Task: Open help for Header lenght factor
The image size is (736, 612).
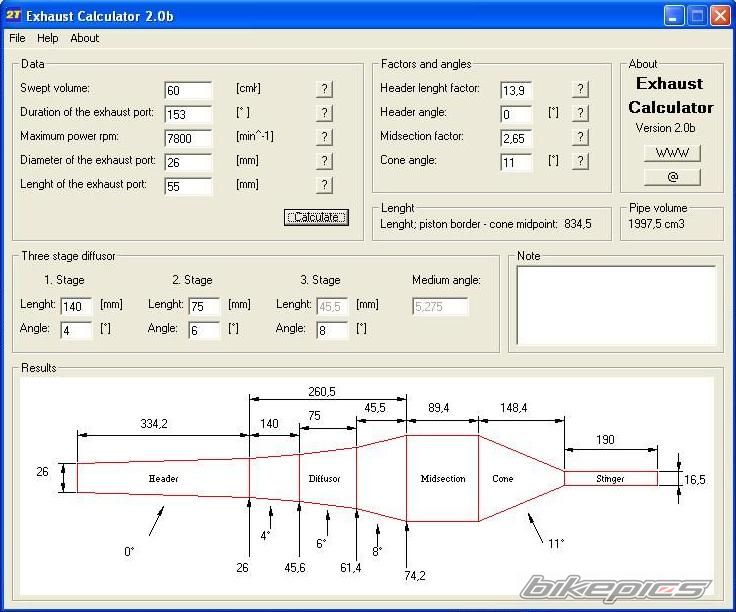Action: [x=580, y=89]
